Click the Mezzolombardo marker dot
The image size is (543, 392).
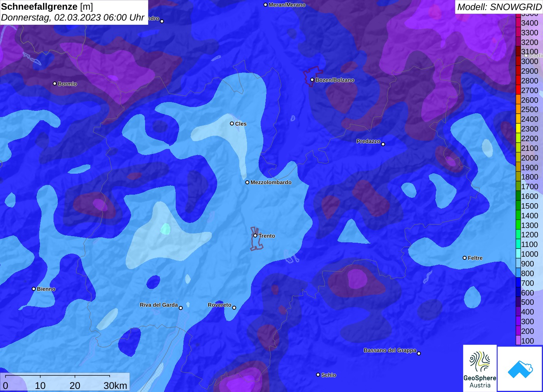point(247,182)
